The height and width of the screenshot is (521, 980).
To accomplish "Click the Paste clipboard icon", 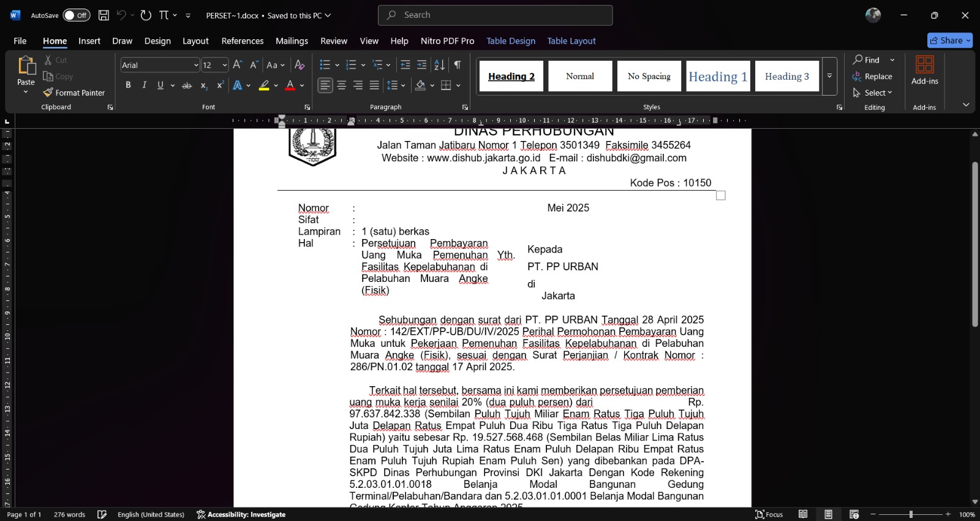I will [x=26, y=65].
